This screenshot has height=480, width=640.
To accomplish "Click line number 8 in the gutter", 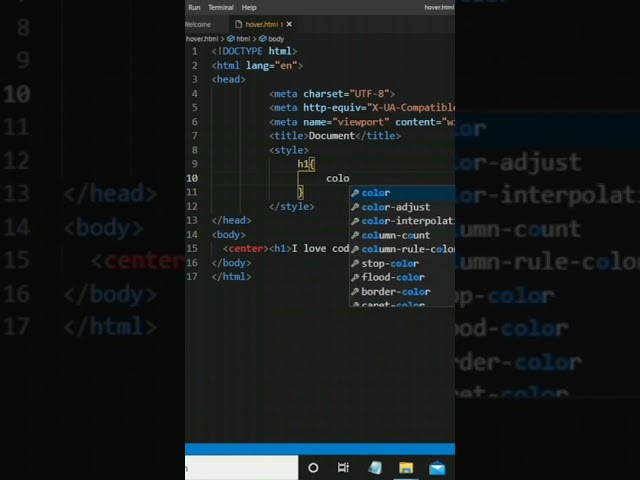I will tap(195, 150).
